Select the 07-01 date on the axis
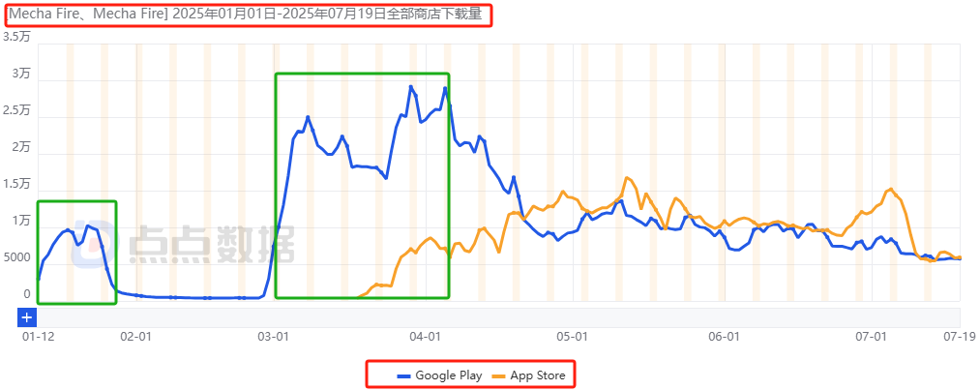This screenshot has height=390, width=980. [872, 337]
